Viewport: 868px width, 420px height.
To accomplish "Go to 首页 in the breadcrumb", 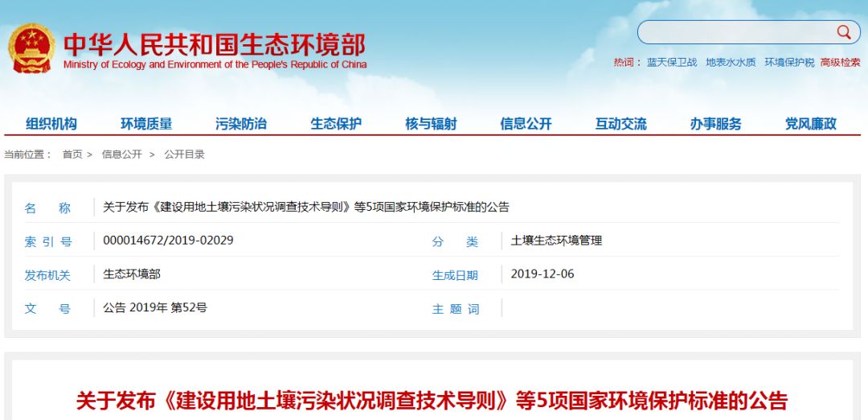I will pos(72,154).
